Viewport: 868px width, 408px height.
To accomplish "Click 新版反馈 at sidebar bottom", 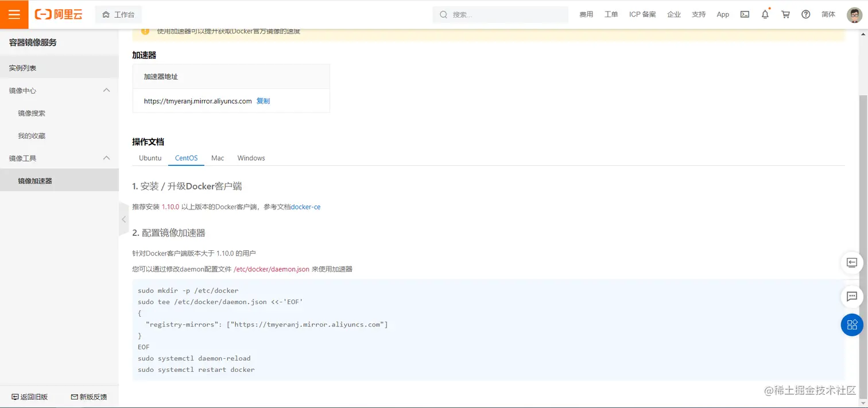I will click(88, 397).
